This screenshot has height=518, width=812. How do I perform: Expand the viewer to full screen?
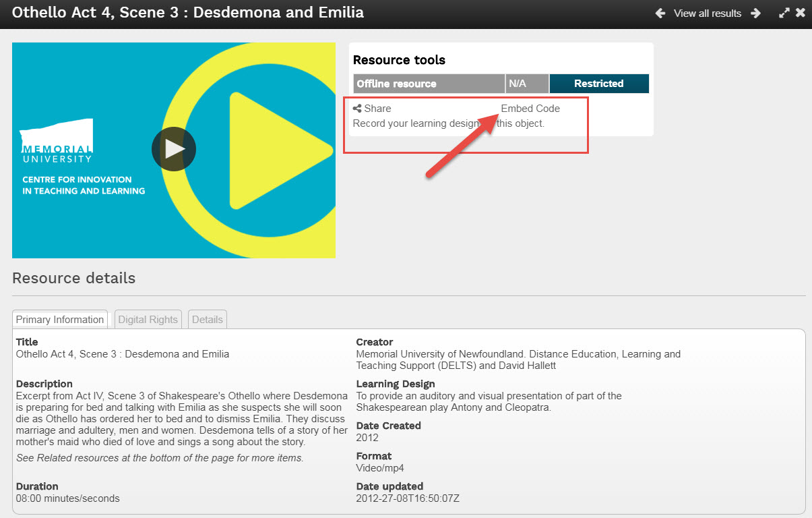[784, 13]
